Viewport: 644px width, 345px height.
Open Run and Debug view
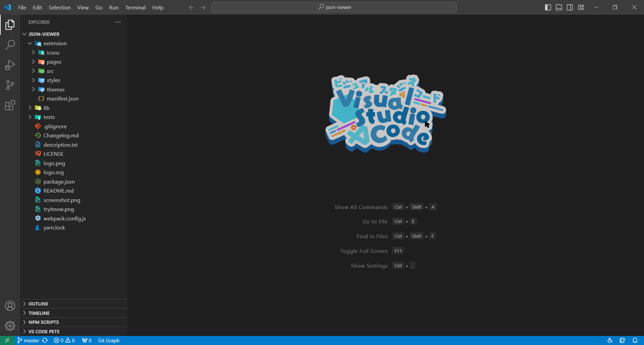[x=10, y=65]
